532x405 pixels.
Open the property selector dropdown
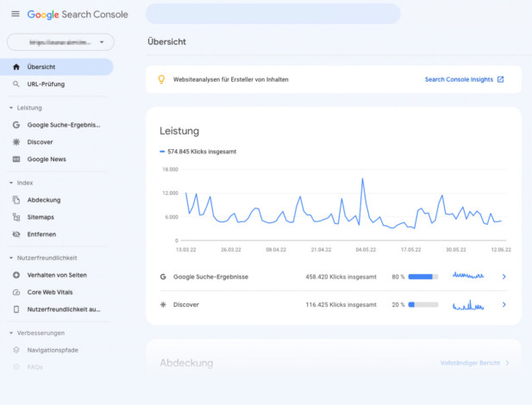(x=60, y=42)
